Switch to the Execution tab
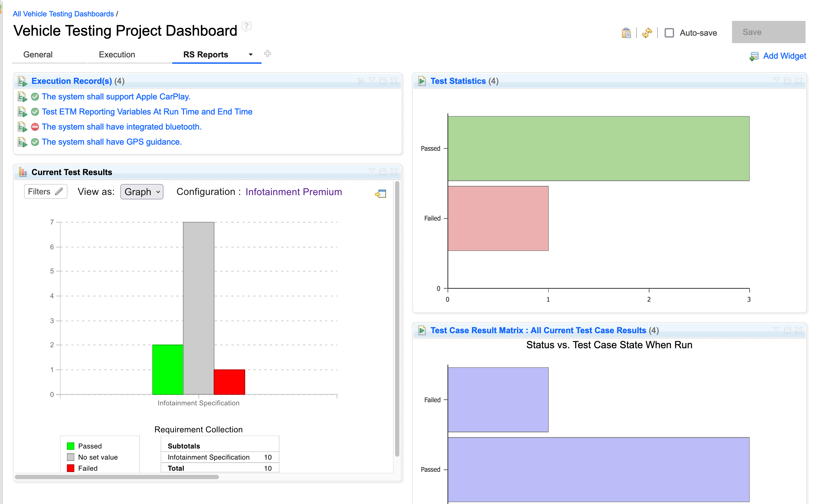Image resolution: width=814 pixels, height=504 pixels. 117,55
